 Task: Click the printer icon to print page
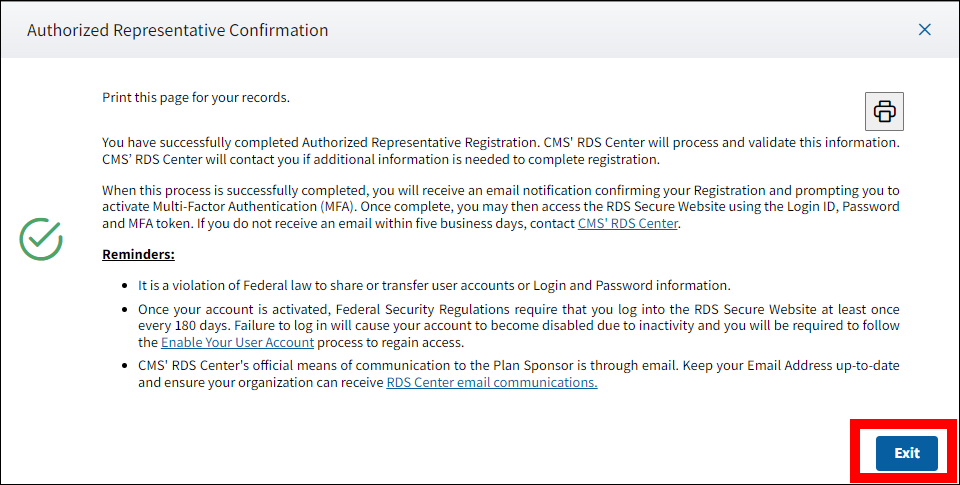coord(884,111)
